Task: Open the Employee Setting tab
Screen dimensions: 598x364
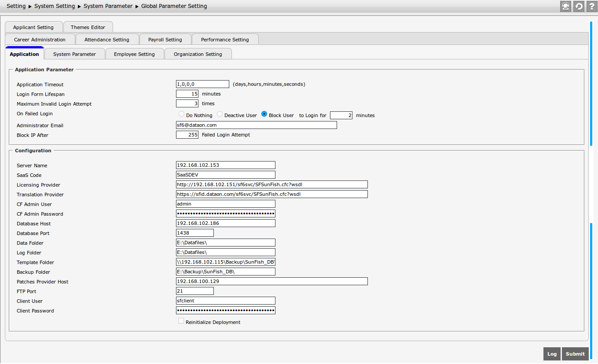Action: (134, 54)
